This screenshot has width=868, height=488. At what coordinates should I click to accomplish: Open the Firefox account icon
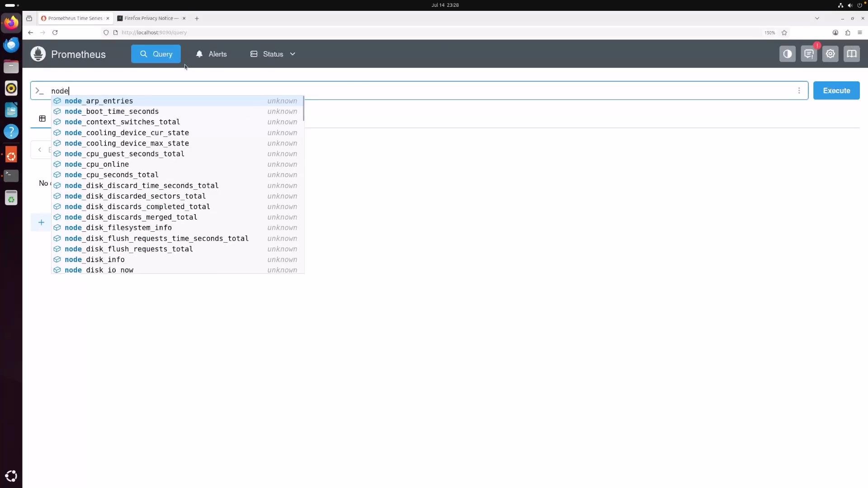[835, 33]
